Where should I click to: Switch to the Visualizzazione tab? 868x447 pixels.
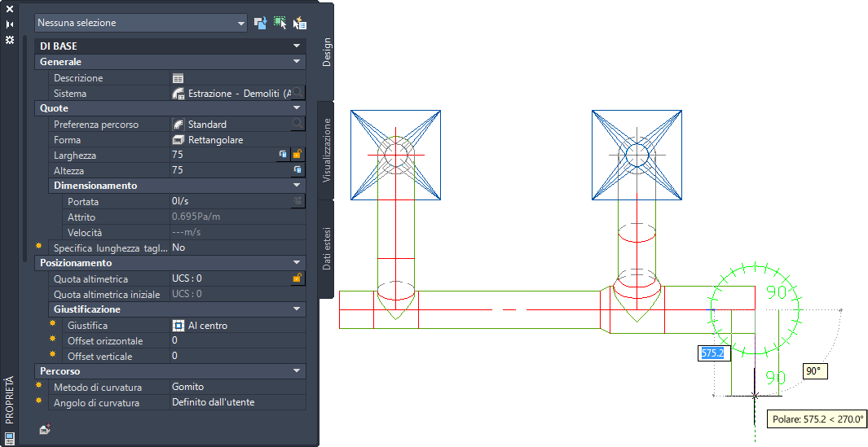coord(327,150)
